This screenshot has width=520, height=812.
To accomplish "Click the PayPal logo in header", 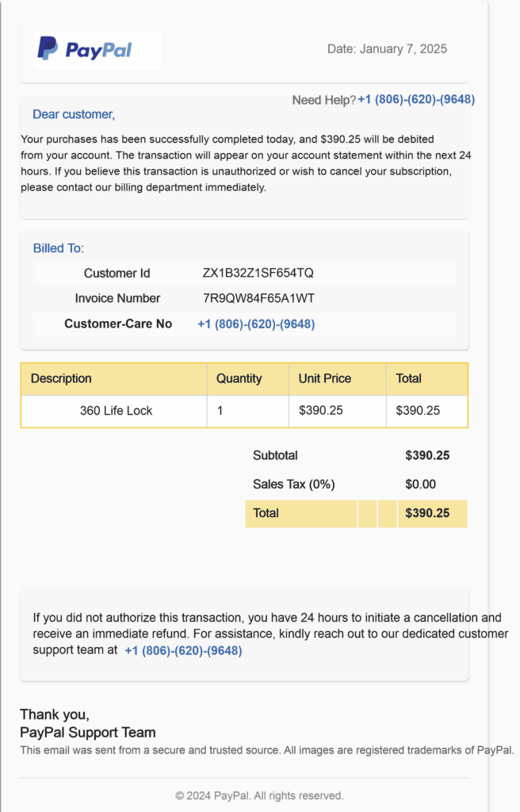I will coord(85,50).
